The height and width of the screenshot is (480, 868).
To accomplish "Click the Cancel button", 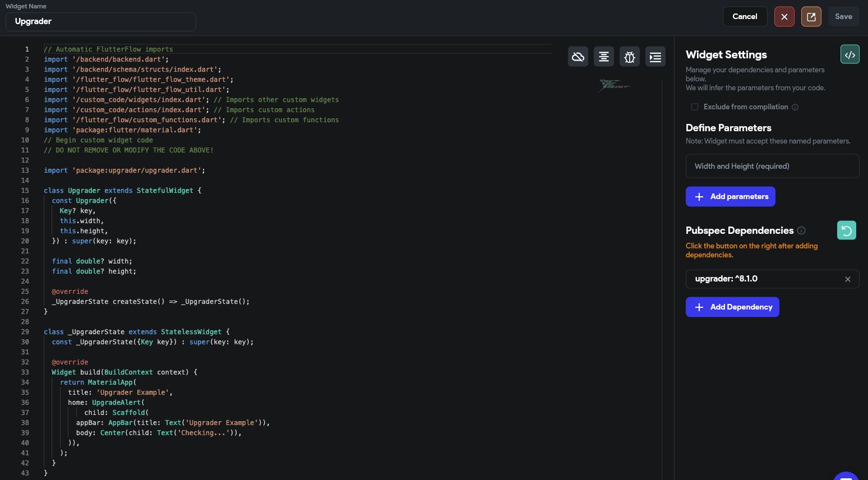I will point(744,17).
